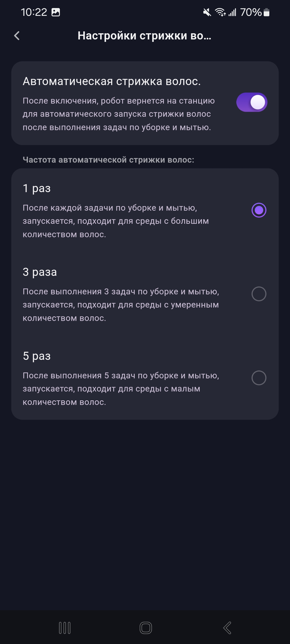Tap the battery icon in status bar
The height and width of the screenshot is (644, 290).
pyautogui.click(x=266, y=12)
